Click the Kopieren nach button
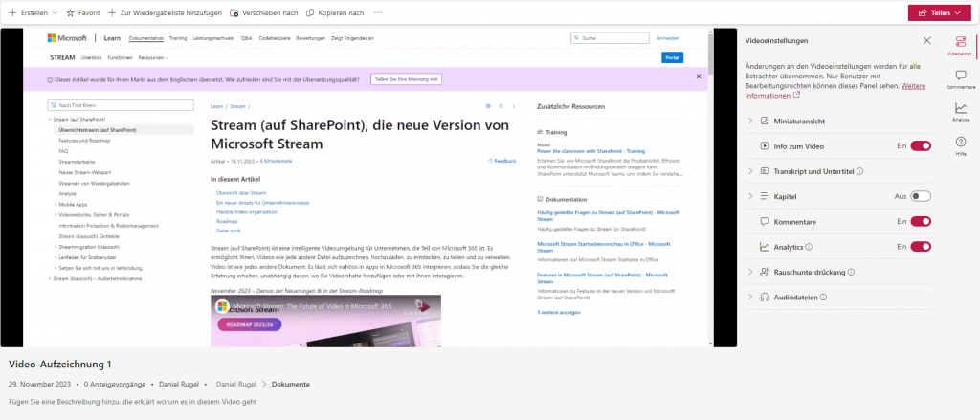The image size is (980, 420). pos(335,12)
